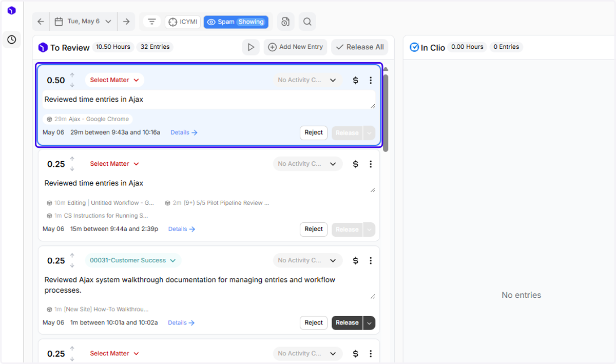Click the 29m Ajax - Google Chrome chip

click(x=87, y=119)
